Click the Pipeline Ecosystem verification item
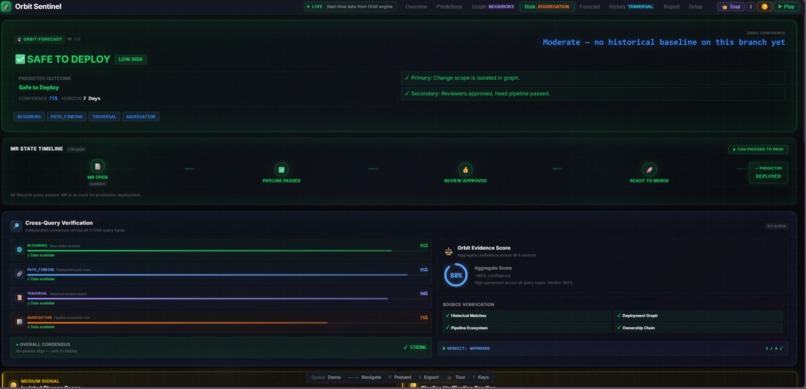 click(x=527, y=328)
